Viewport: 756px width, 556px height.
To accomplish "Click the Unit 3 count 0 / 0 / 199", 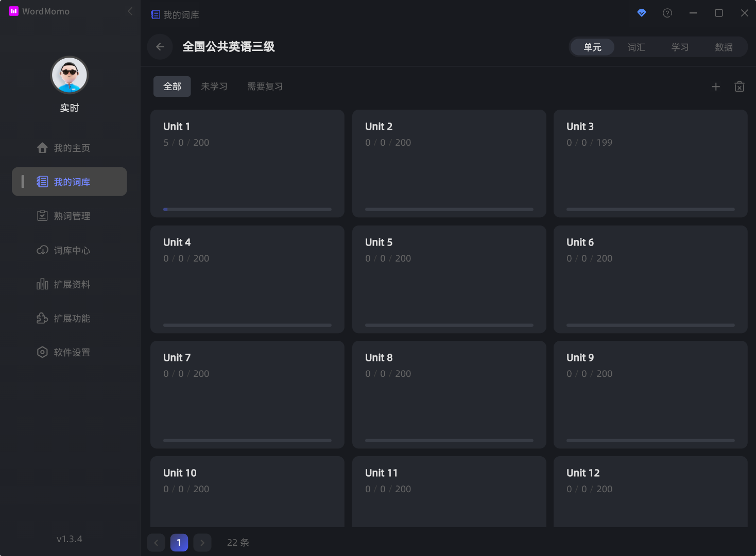I will coord(590,143).
